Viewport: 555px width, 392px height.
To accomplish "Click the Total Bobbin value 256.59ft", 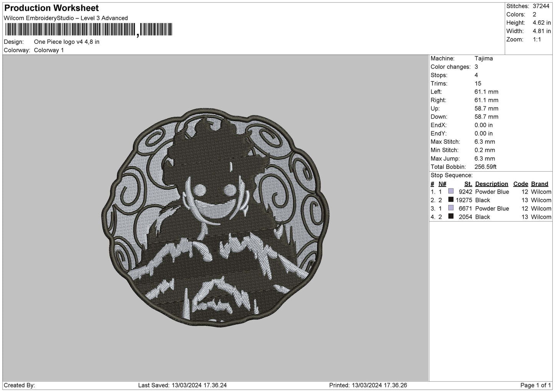I will pos(485,167).
